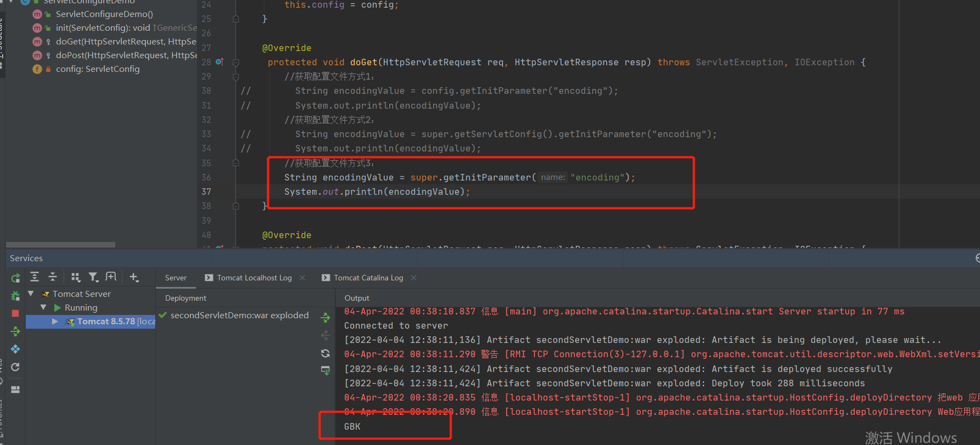Click GBK output in the console

(x=352, y=426)
